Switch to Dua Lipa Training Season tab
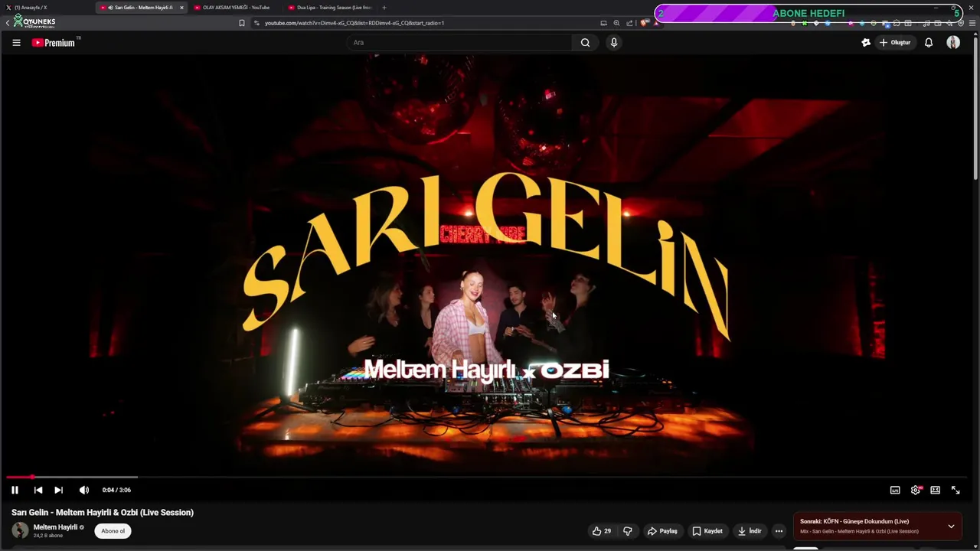This screenshot has width=980, height=551. point(330,8)
